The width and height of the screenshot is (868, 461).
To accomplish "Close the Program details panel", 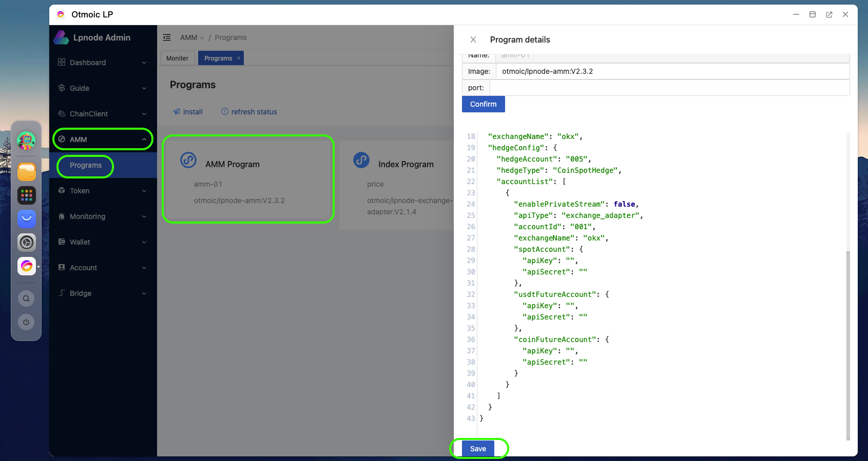I will point(473,39).
